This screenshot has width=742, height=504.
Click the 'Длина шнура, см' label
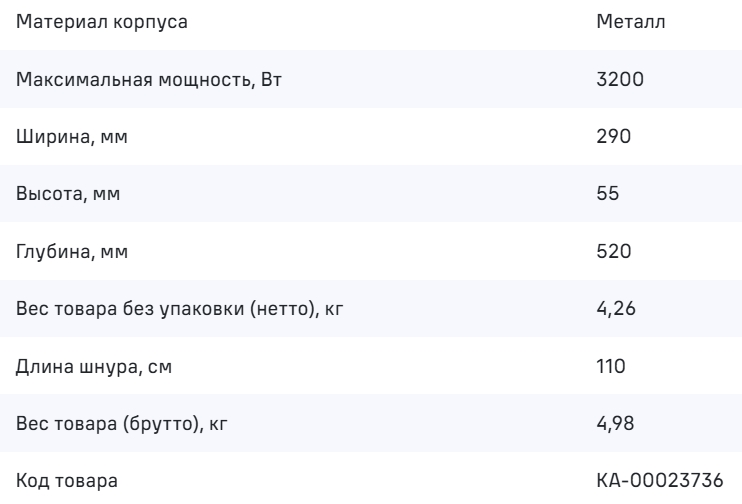click(90, 368)
